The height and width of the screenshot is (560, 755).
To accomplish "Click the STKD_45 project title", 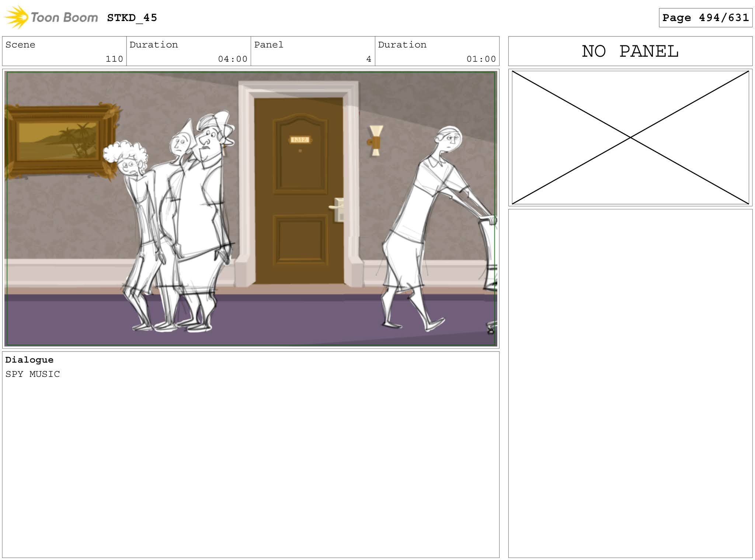I will pos(132,18).
